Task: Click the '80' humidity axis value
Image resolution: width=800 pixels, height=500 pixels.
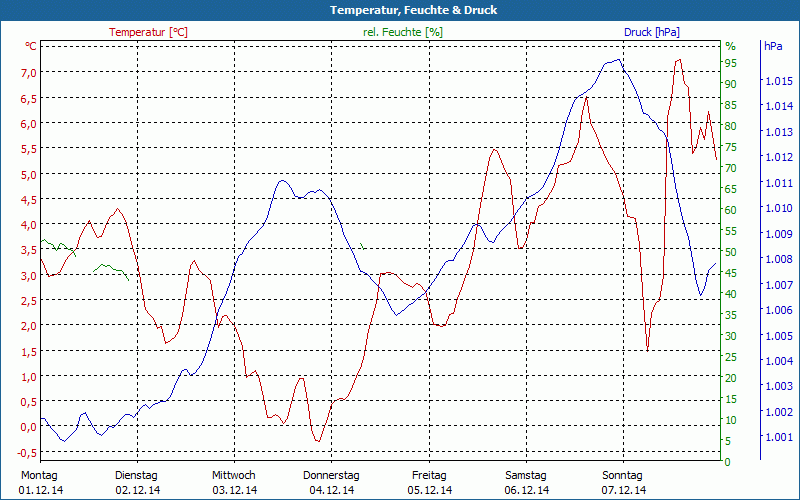Action: point(731,127)
